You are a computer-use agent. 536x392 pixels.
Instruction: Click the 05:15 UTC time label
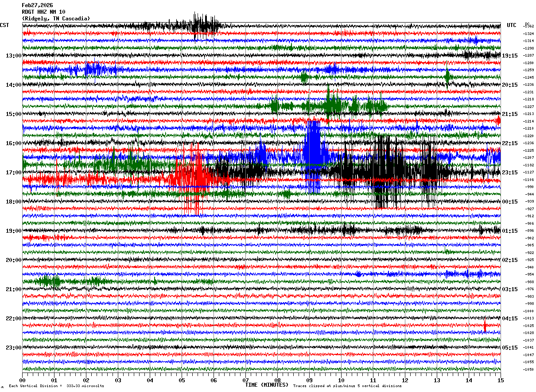pos(510,348)
